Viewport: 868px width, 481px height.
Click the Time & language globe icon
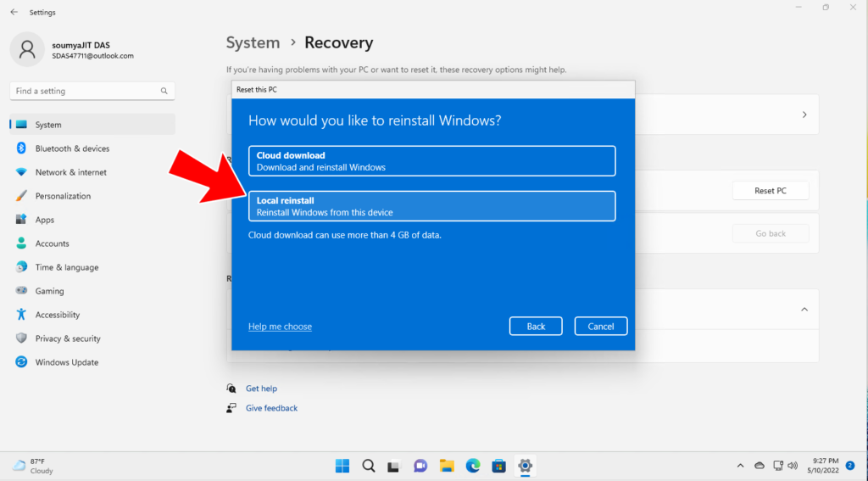point(21,266)
